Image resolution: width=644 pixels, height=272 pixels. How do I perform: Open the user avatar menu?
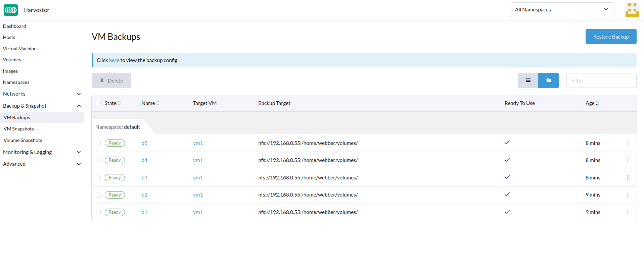pos(632,10)
